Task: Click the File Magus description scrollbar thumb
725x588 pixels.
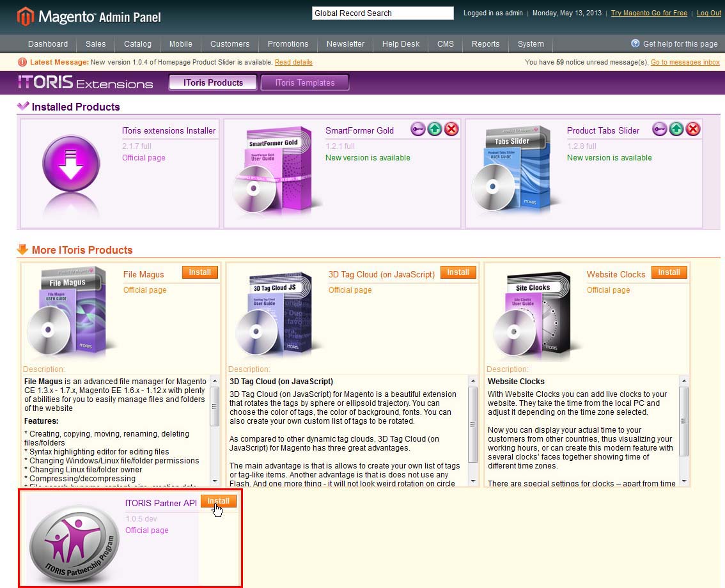Action: click(215, 406)
